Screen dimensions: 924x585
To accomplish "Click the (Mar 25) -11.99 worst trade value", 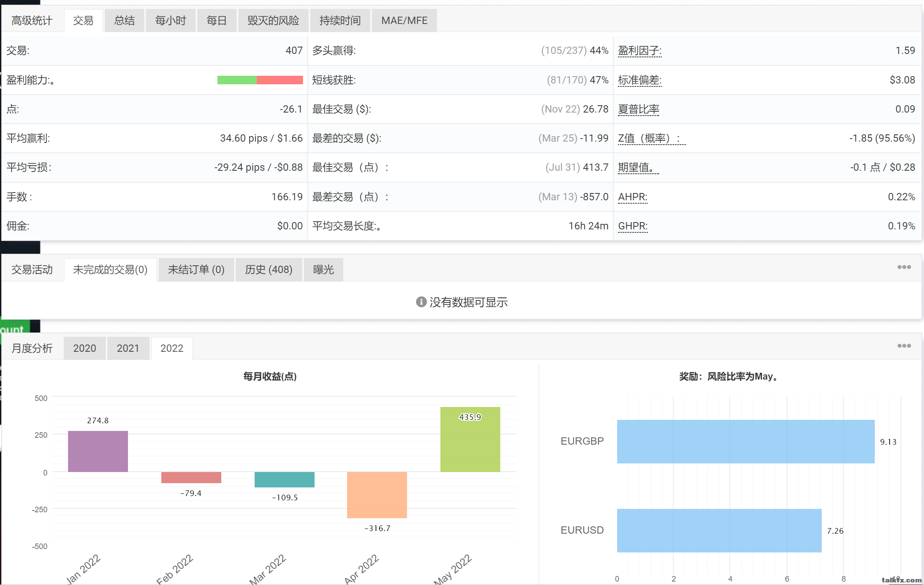I will pyautogui.click(x=573, y=138).
